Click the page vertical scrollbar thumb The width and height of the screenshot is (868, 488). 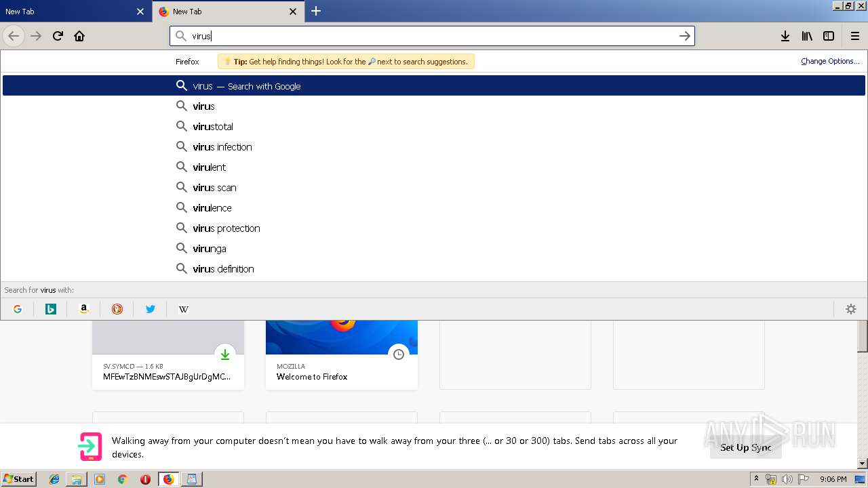[863, 336]
